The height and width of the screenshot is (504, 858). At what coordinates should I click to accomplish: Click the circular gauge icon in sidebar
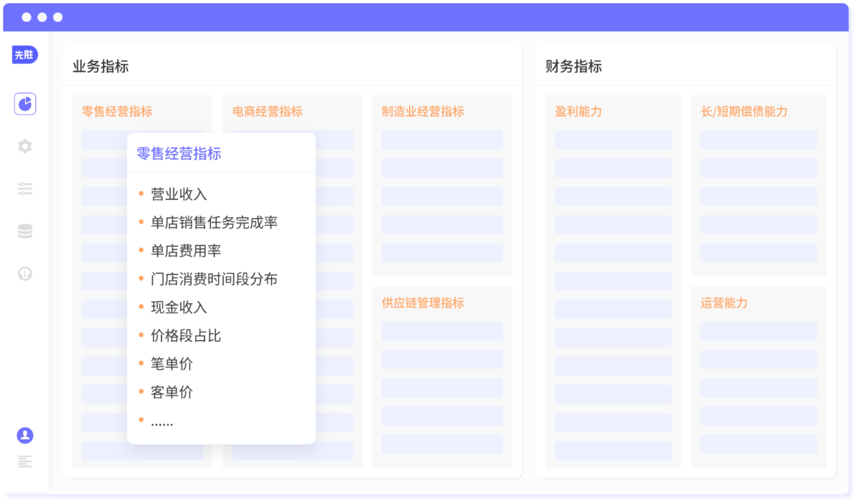pyautogui.click(x=25, y=274)
